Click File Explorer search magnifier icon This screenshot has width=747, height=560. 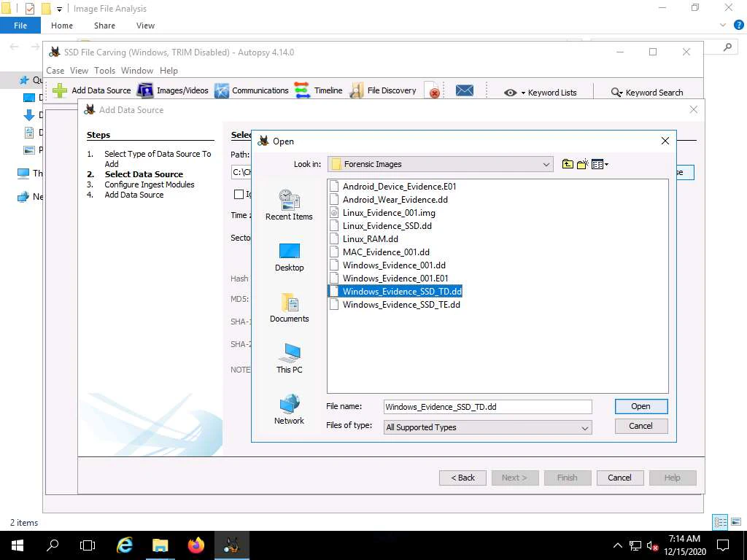pyautogui.click(x=727, y=47)
